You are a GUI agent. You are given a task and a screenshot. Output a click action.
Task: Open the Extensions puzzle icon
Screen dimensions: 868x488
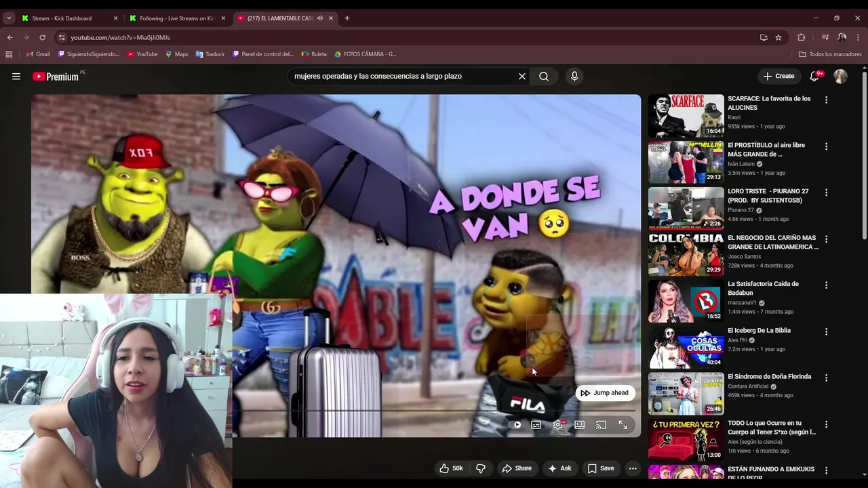coord(802,37)
